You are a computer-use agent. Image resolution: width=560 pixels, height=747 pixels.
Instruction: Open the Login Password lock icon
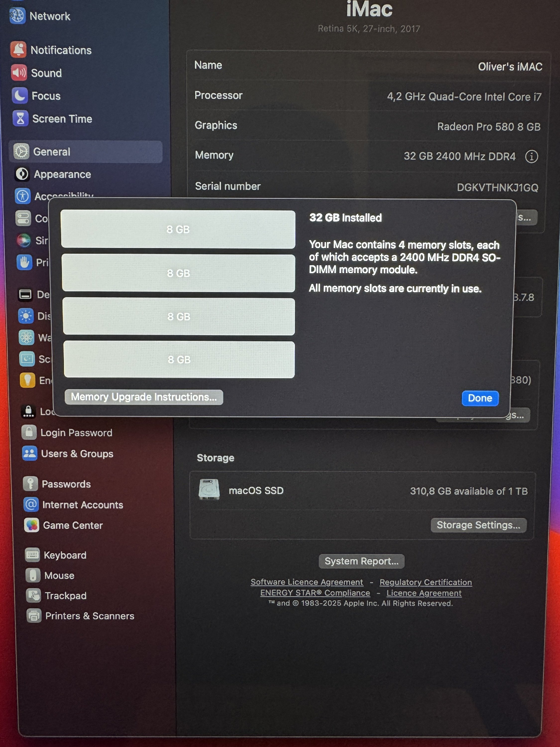coord(29,432)
